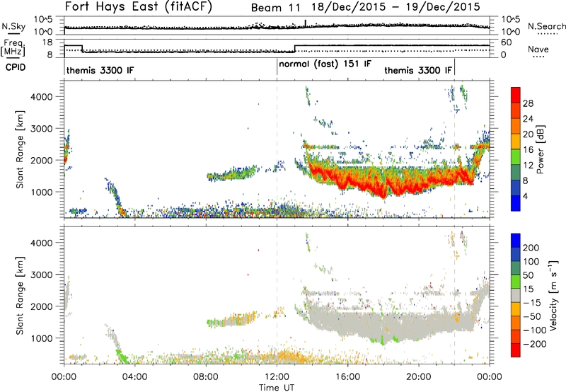Click the 04:00 time axis label
Screen dimensions: 566x392
(x=134, y=377)
